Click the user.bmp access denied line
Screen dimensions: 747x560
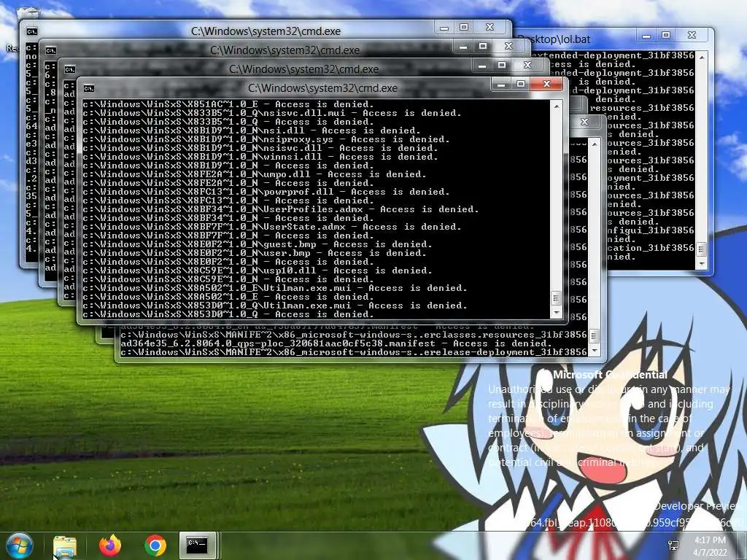[x=254, y=253]
